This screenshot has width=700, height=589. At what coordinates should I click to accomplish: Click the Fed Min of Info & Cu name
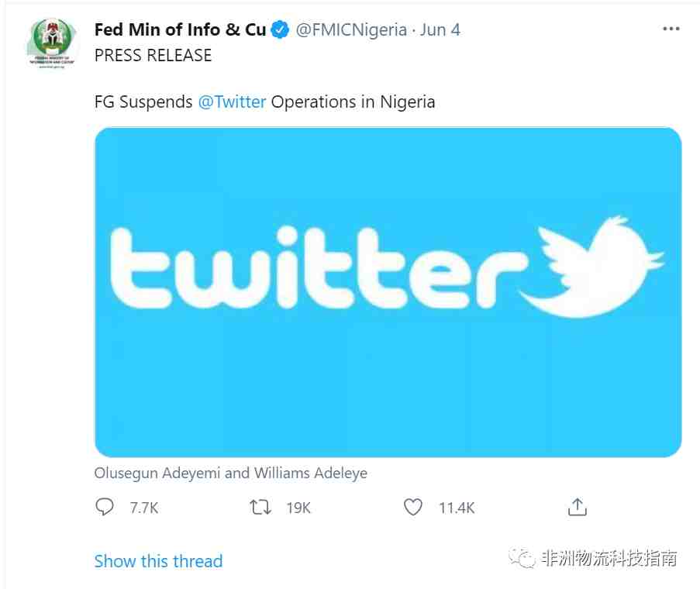(x=181, y=30)
